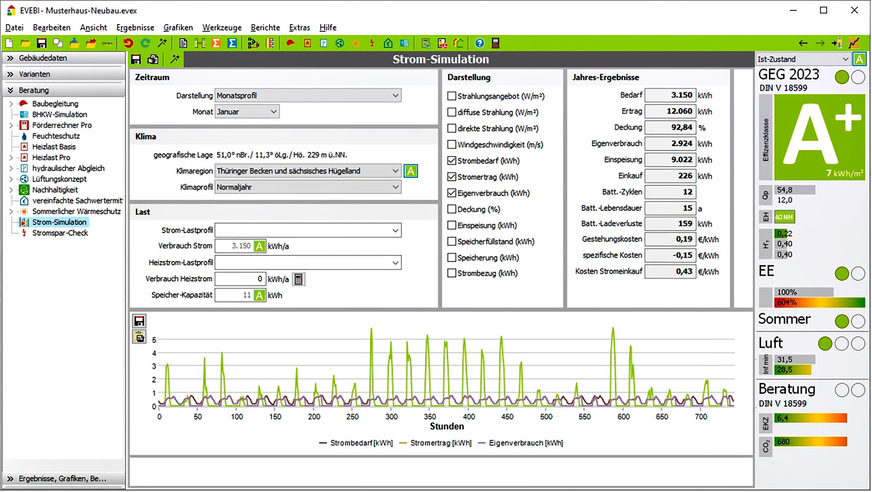This screenshot has width=872, height=492.
Task: Click the green A beside Speicher-Kapazität
Action: 259,296
